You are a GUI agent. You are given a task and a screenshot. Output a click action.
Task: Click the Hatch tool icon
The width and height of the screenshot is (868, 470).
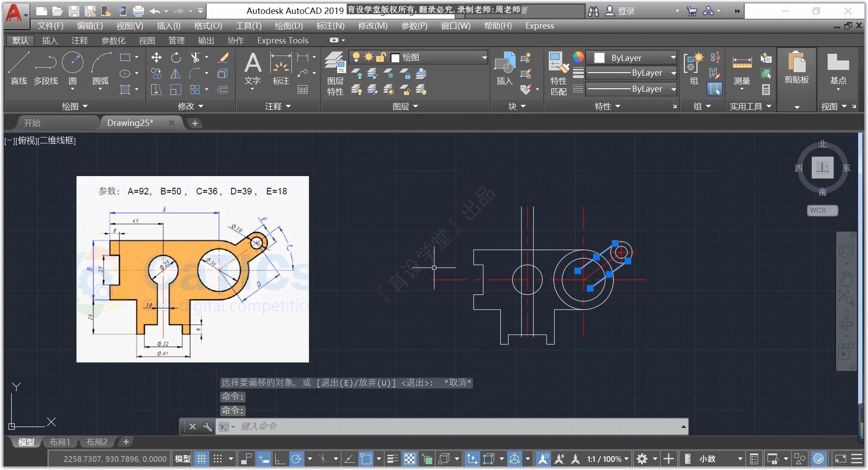click(x=125, y=90)
